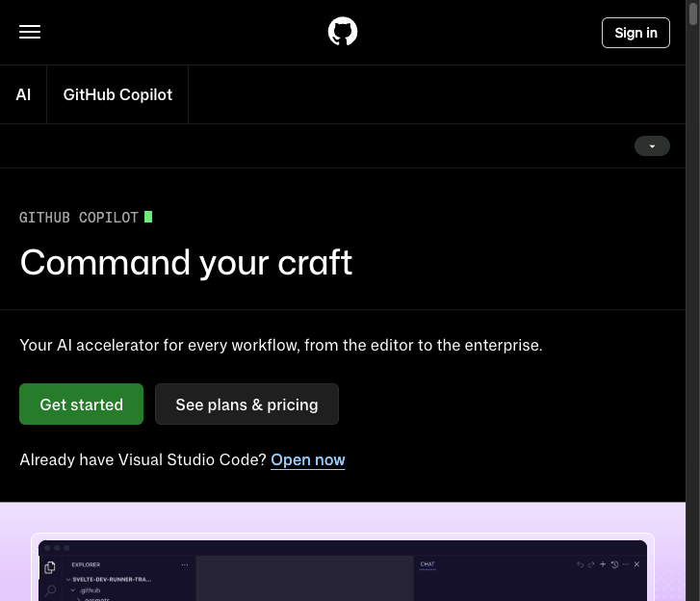Click the EXPLORER panel title
The width and height of the screenshot is (700, 601).
tap(86, 564)
